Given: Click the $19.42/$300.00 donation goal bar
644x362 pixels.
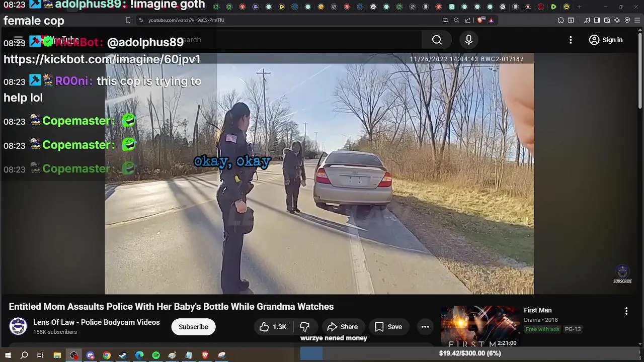Looking at the screenshot, I should pyautogui.click(x=470, y=353).
